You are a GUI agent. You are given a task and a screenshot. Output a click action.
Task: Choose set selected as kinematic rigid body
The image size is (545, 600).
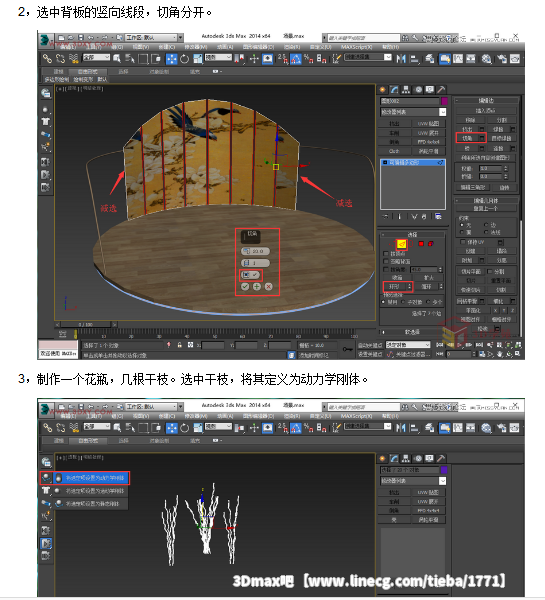91,491
